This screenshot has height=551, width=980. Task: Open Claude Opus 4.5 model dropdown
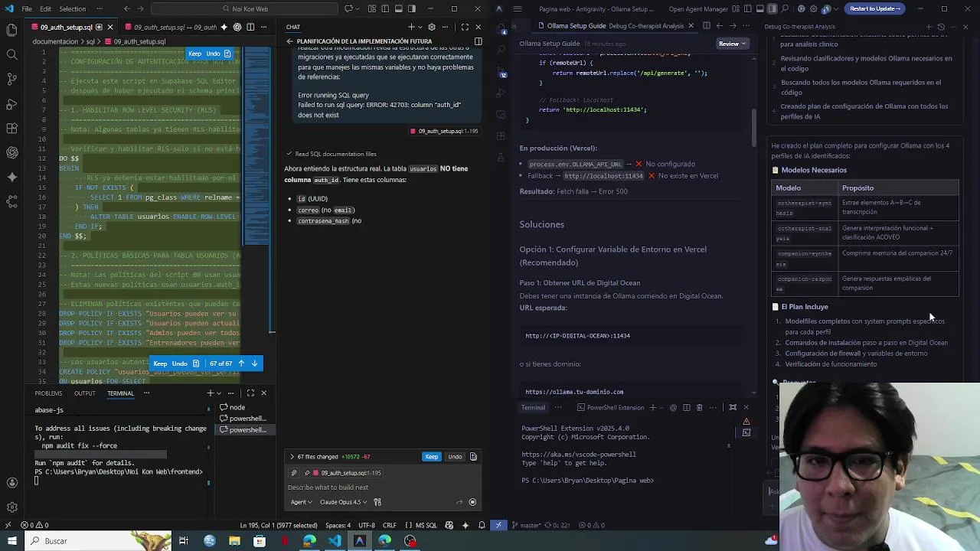343,502
